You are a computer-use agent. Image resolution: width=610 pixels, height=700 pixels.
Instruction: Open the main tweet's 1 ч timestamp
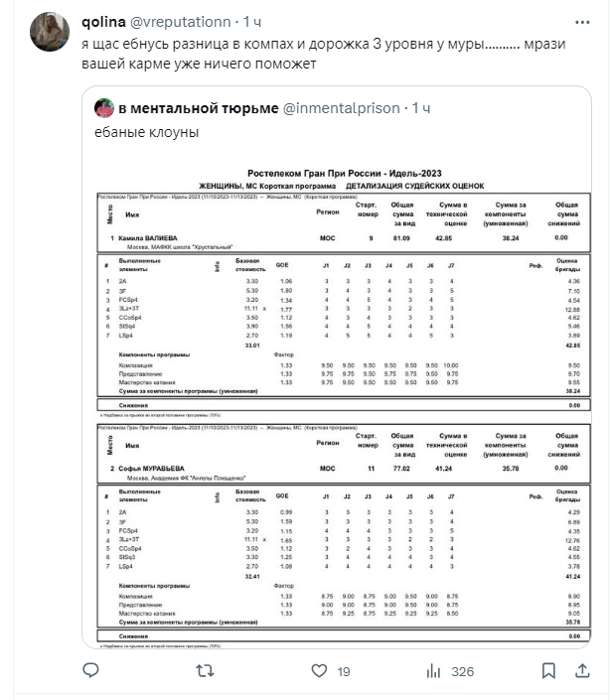(252, 21)
